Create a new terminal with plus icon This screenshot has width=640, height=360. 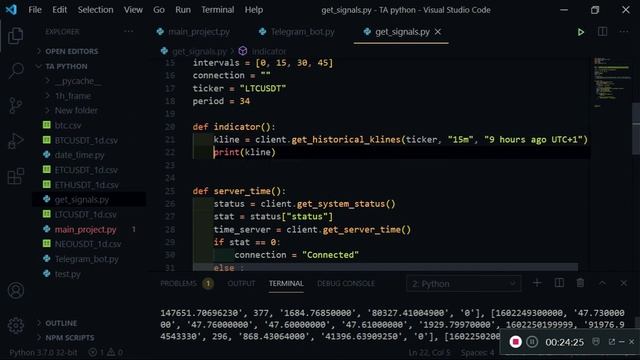pyautogui.click(x=537, y=283)
